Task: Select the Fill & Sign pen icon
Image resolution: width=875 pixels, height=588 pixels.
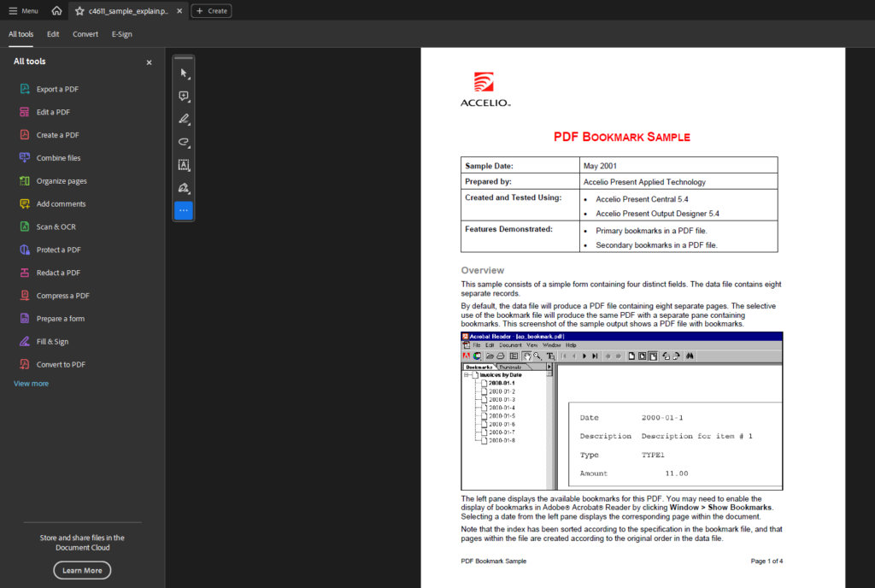Action: click(x=184, y=187)
